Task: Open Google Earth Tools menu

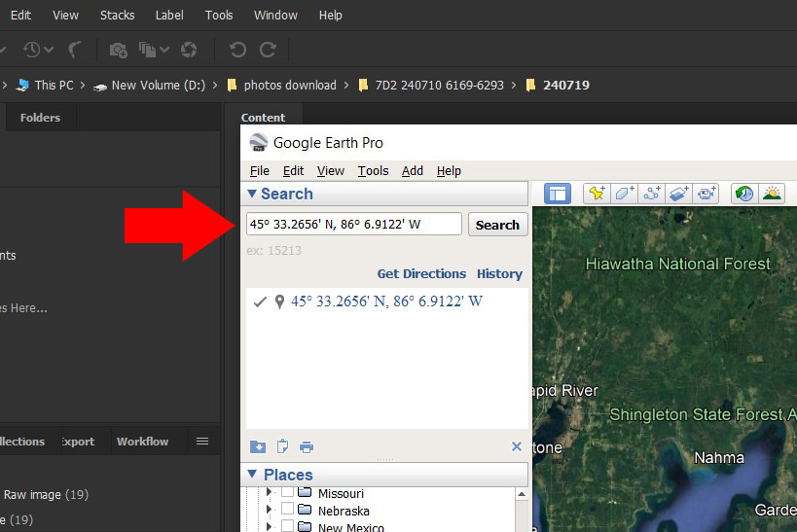Action: pyautogui.click(x=373, y=171)
